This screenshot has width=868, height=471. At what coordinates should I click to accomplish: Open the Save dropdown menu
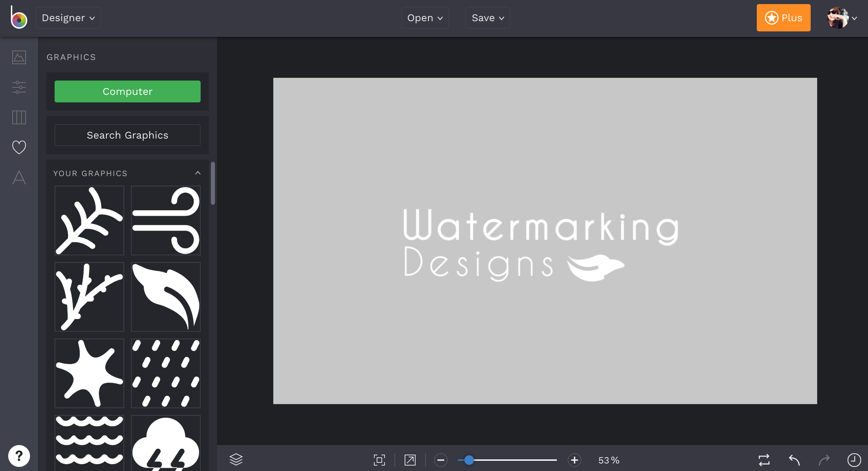pos(487,17)
